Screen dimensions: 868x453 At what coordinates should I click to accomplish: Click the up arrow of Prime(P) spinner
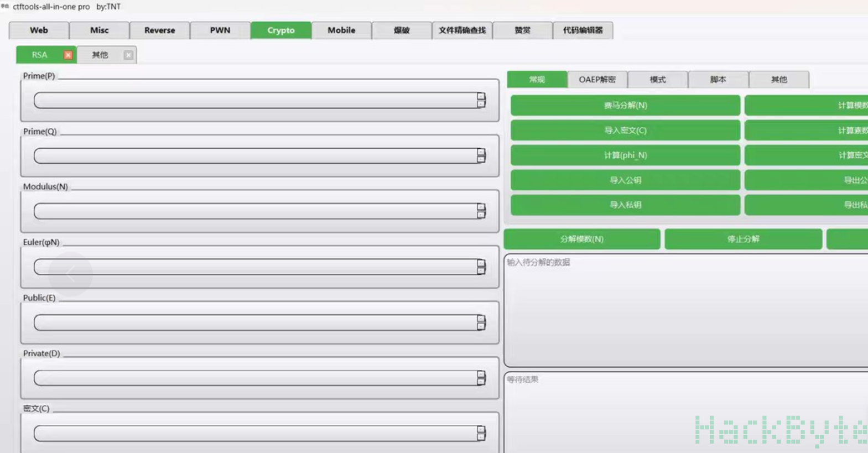[x=481, y=96]
